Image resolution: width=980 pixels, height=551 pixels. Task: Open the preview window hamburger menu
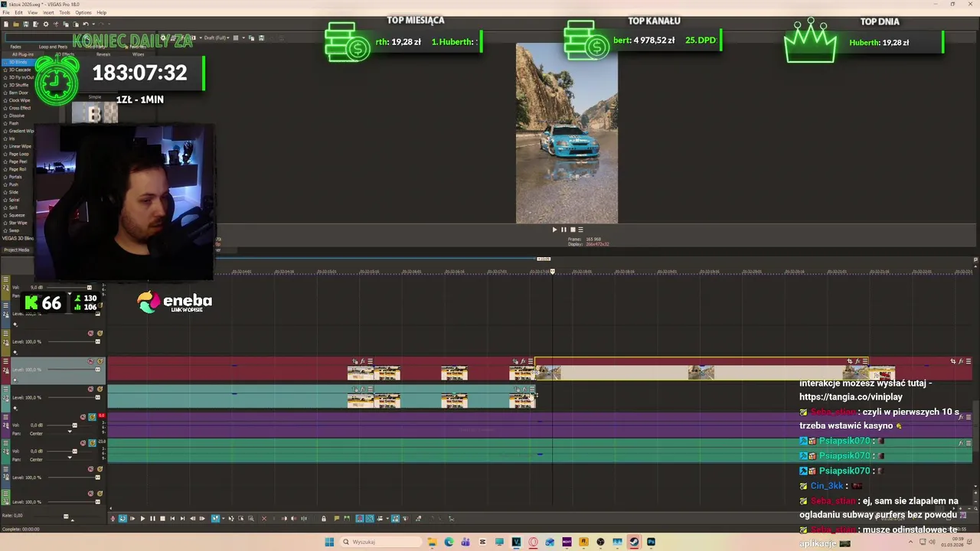tap(580, 230)
